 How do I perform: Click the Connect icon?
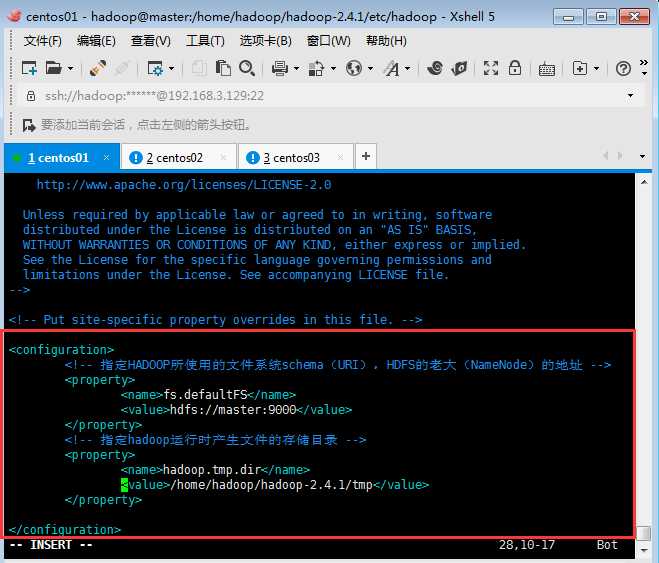98,68
